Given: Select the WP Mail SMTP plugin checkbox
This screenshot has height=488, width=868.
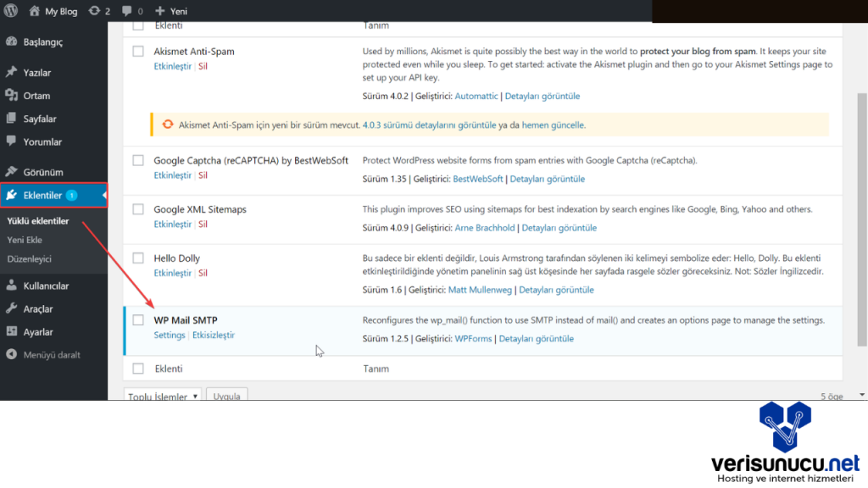Looking at the screenshot, I should point(138,320).
